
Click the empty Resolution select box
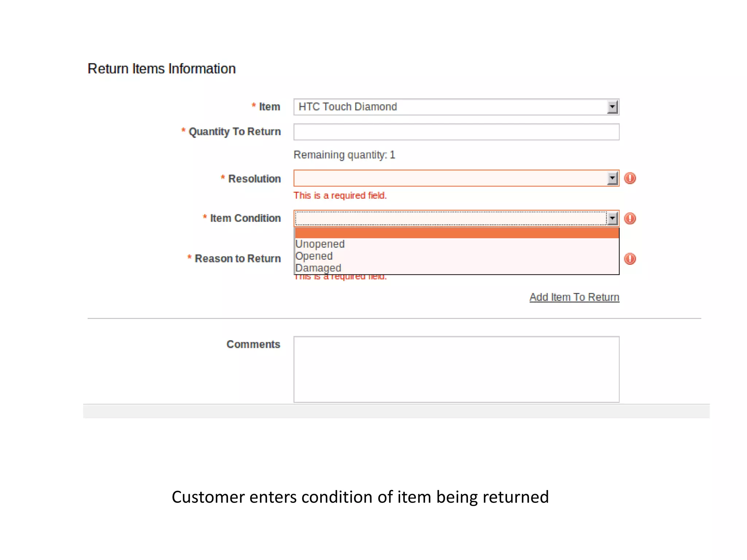click(x=449, y=178)
